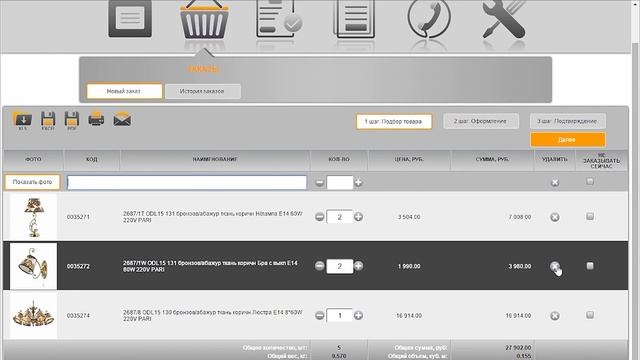This screenshot has width=640, height=360.
Task: Select step '3 шаг: Подтверждение'
Action: pos(568,121)
